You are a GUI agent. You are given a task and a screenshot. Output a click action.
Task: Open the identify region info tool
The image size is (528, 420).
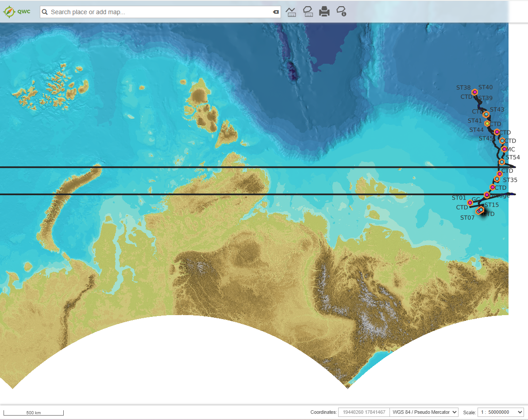341,12
